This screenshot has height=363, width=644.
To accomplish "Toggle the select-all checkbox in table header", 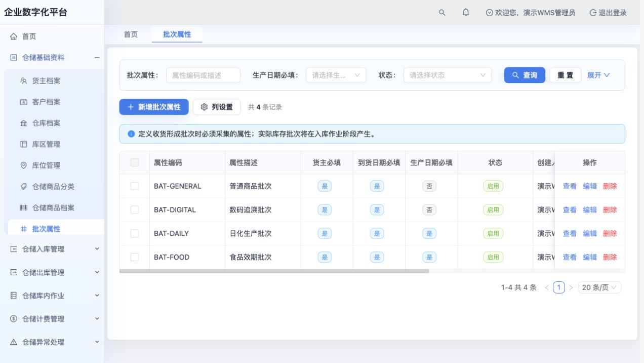I will coord(135,163).
